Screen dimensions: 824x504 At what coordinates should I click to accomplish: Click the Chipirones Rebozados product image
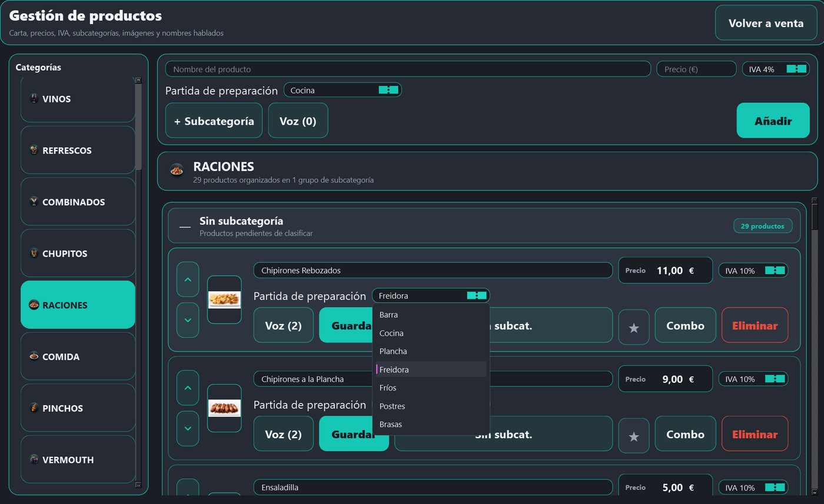(224, 300)
